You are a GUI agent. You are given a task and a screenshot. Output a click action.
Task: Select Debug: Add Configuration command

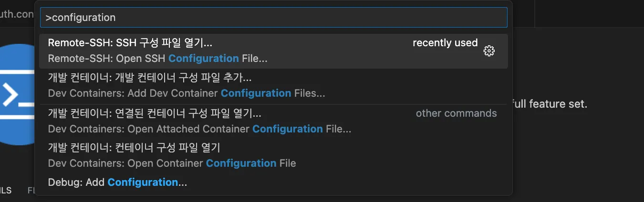[x=117, y=182]
